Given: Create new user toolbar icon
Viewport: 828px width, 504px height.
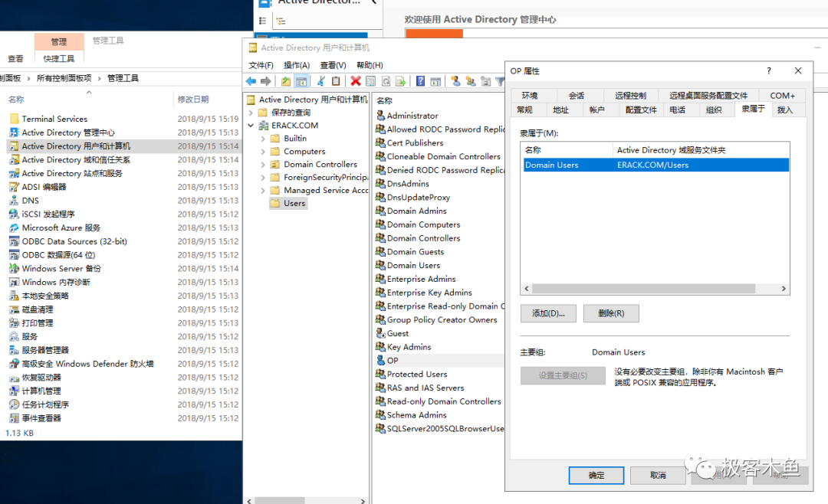Looking at the screenshot, I should tap(455, 81).
